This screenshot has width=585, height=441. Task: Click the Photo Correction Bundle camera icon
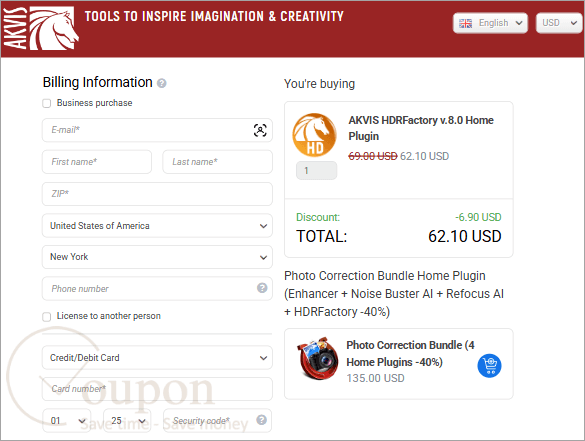318,359
